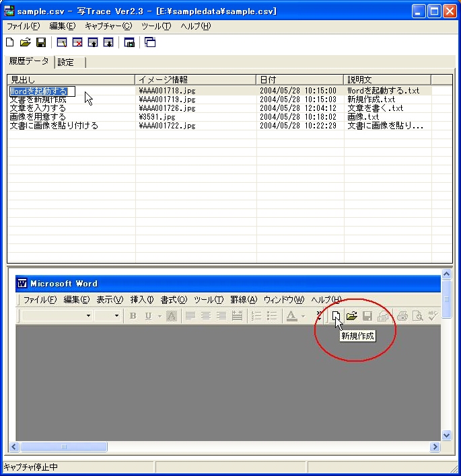Click the date 2004/05/28 10:22:29
Screen dimensions: 461x476
coord(298,126)
